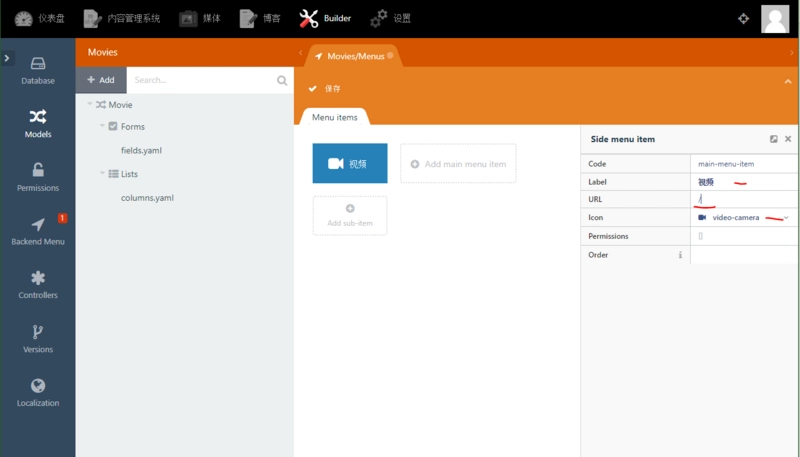The width and height of the screenshot is (800, 457).
Task: Edit the Order property value field
Action: [x=744, y=255]
